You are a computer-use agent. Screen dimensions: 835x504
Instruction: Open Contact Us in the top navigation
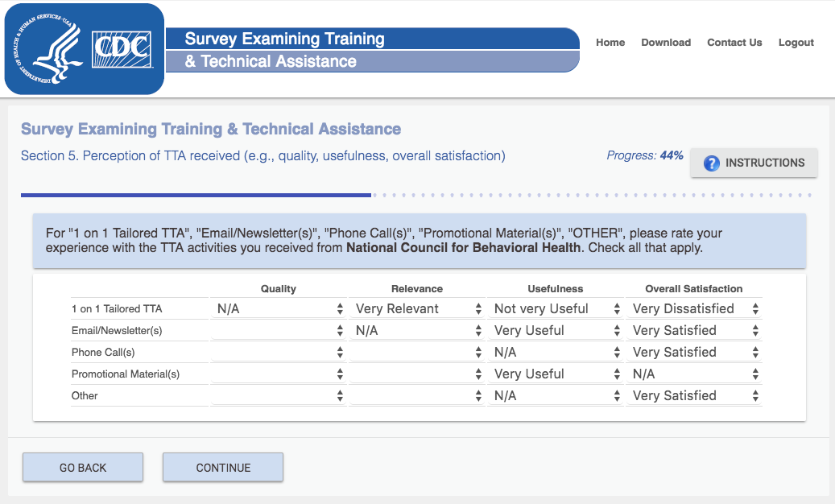[734, 43]
